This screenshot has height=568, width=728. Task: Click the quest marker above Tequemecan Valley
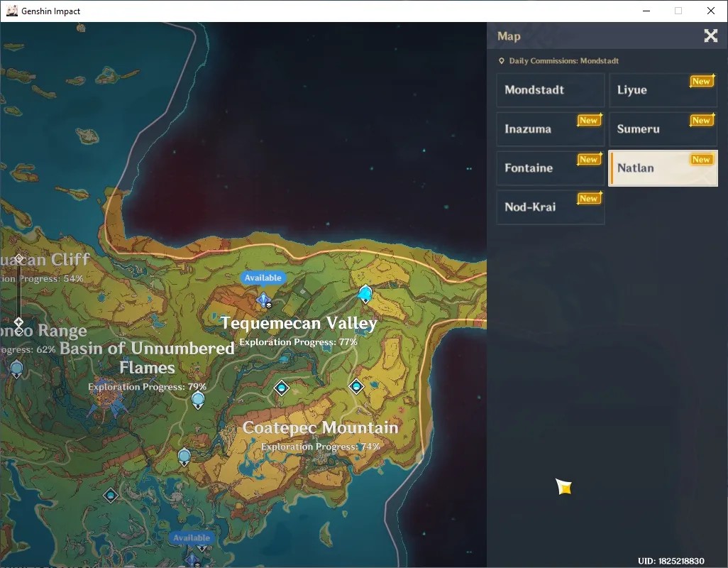tap(264, 300)
